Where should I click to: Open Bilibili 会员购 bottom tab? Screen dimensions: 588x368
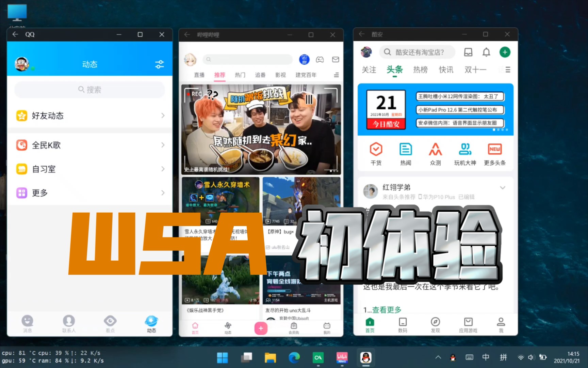294,328
